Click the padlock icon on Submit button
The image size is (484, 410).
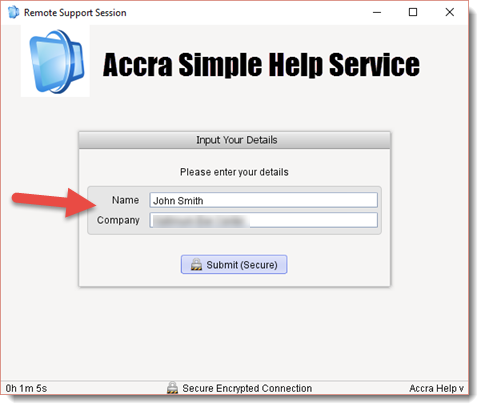(196, 264)
